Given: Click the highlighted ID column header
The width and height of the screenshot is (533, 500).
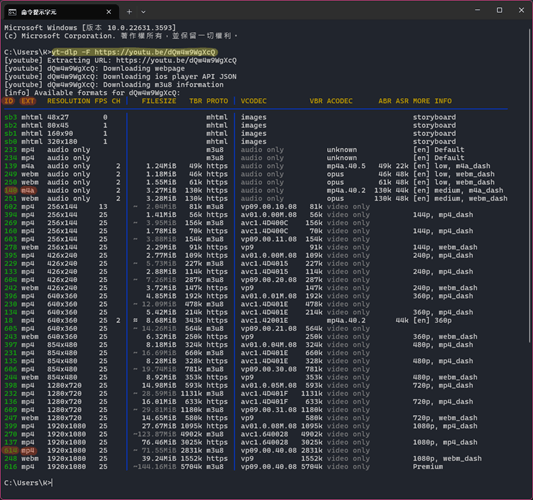Looking at the screenshot, I should pyautogui.click(x=8, y=101).
